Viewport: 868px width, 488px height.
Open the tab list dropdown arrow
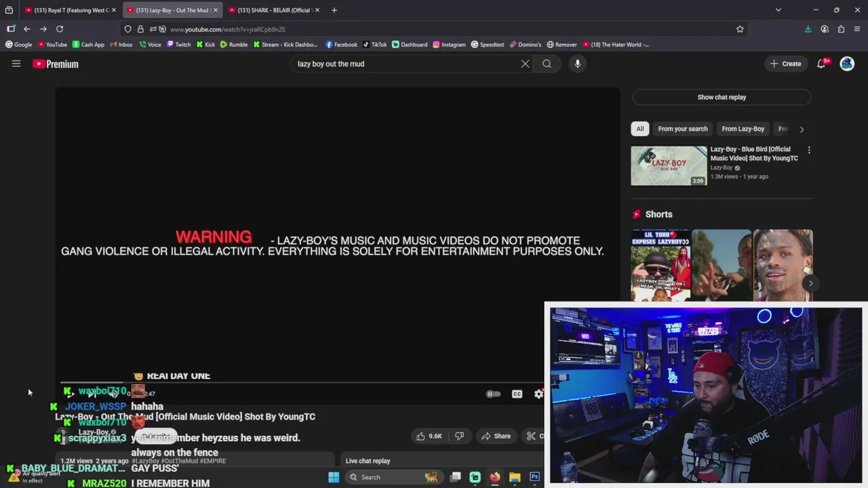click(x=778, y=10)
